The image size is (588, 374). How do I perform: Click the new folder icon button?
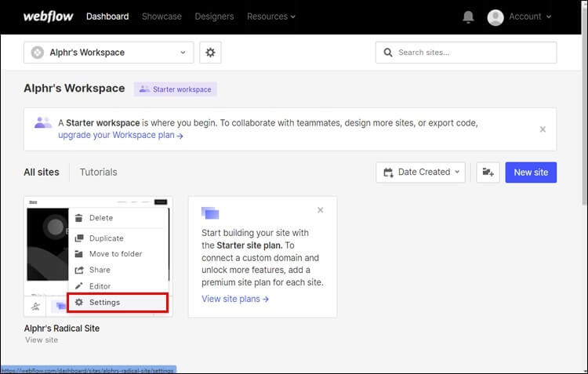pos(488,172)
